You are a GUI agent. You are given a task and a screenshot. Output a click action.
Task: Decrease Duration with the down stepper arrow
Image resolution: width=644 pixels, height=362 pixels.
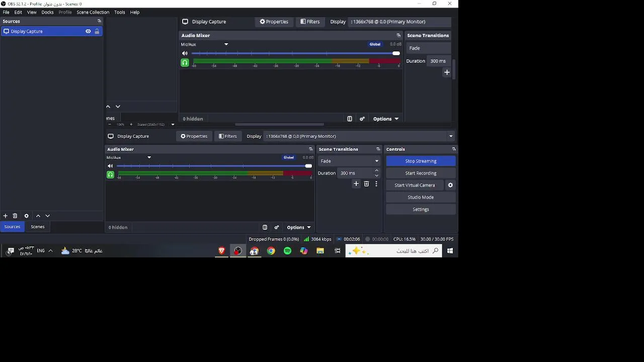(x=376, y=175)
